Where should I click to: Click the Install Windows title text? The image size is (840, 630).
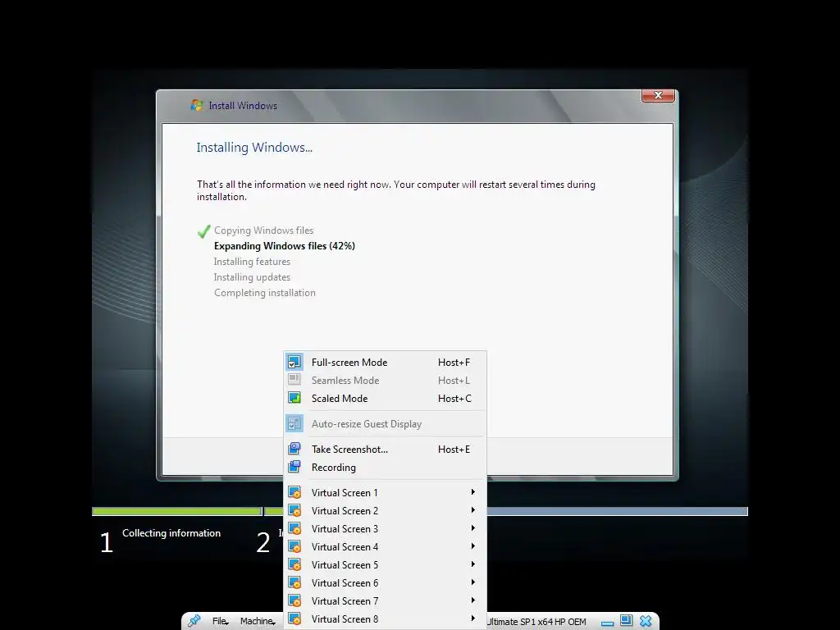243,106
